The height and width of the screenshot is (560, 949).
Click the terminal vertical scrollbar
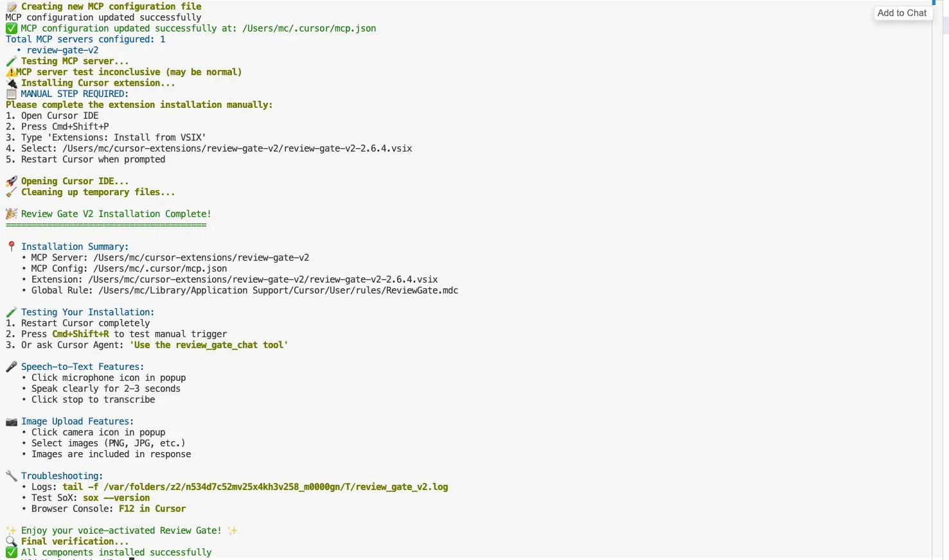(937, 280)
